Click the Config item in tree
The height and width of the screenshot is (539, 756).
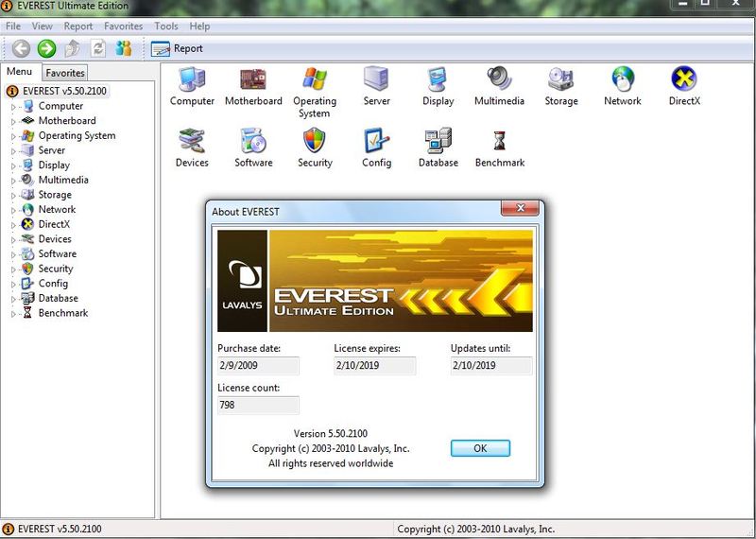click(53, 284)
